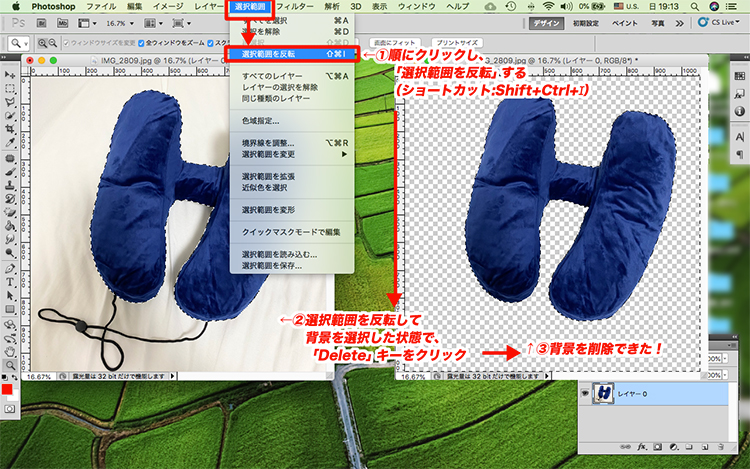Open the フィルター menu
The width and height of the screenshot is (750, 469).
295,6
